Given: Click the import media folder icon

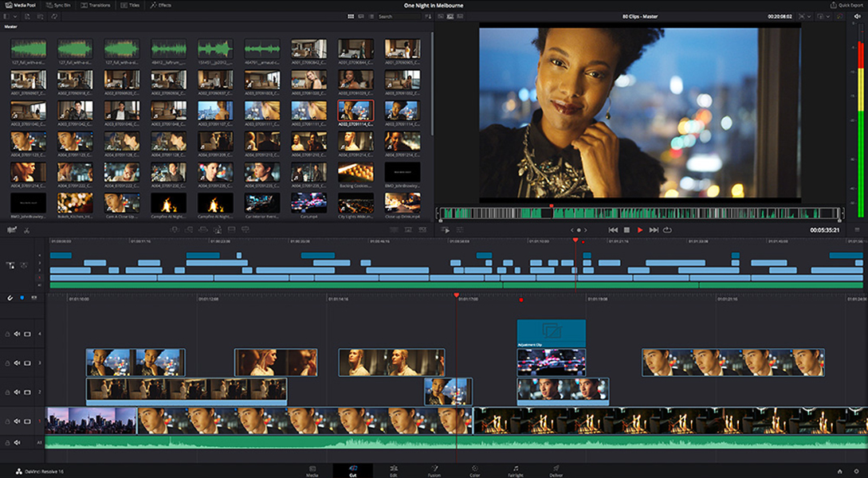Looking at the screenshot, I should (41, 17).
